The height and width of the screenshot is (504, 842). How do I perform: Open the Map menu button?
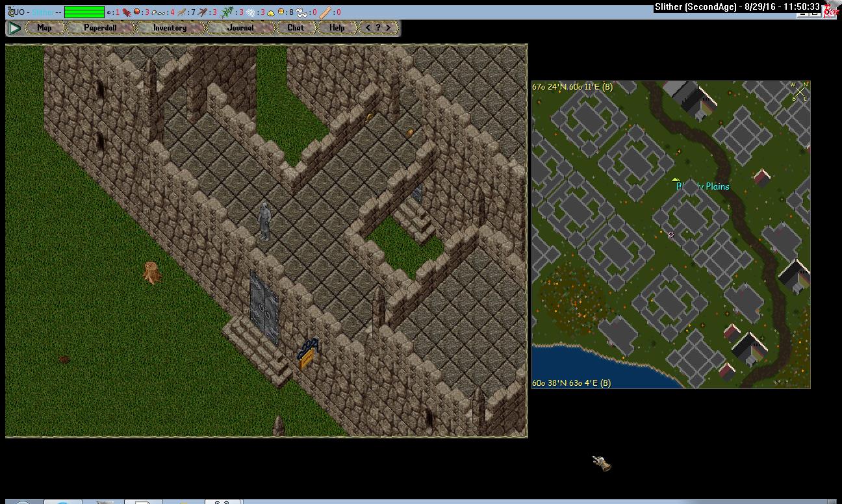[x=44, y=28]
